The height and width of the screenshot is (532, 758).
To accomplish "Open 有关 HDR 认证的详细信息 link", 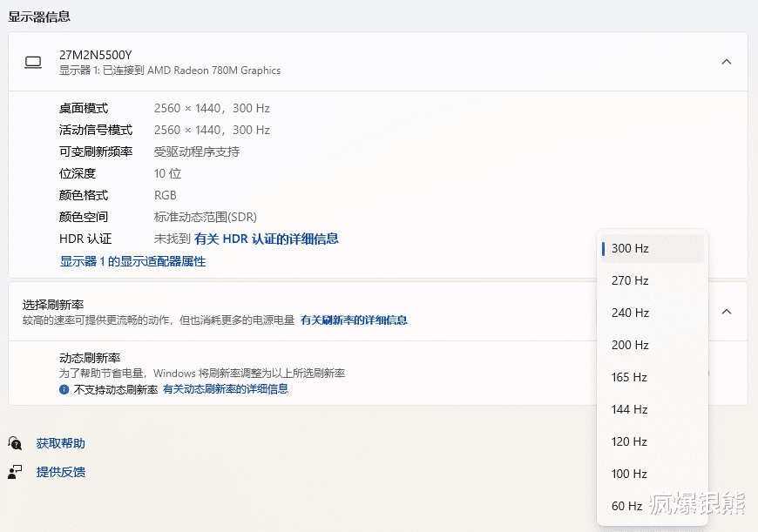I will click(x=267, y=239).
